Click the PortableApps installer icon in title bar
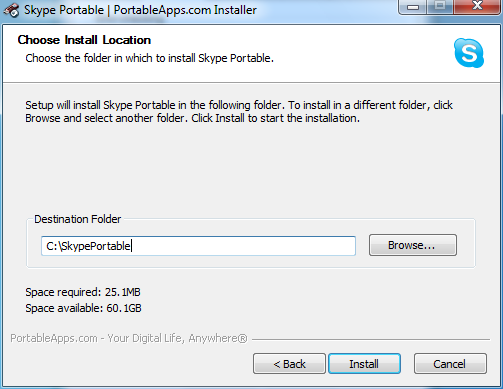 coord(12,10)
